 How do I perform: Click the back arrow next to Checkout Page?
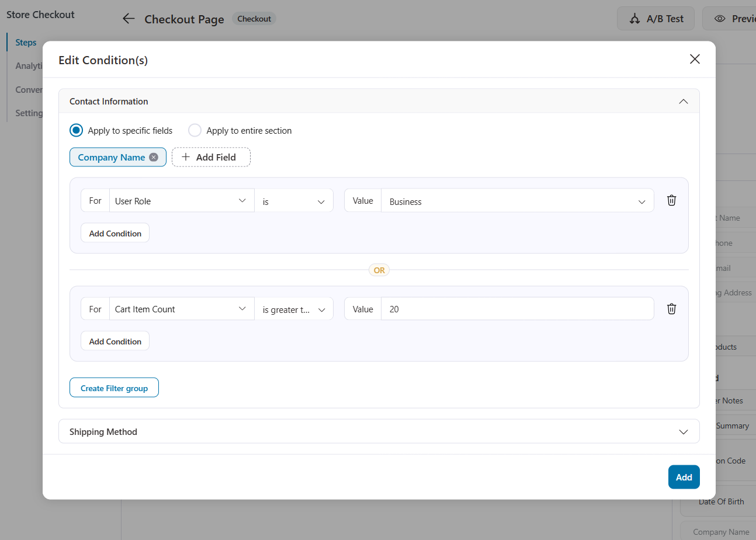(129, 18)
